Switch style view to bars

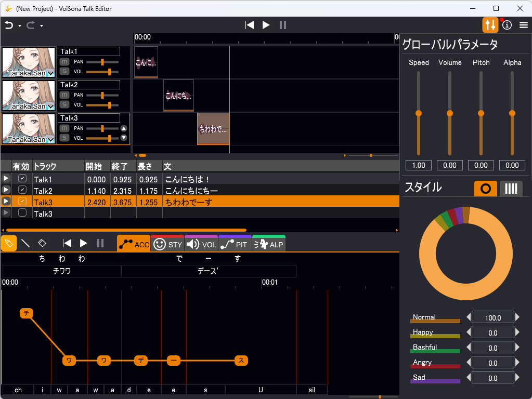point(511,189)
